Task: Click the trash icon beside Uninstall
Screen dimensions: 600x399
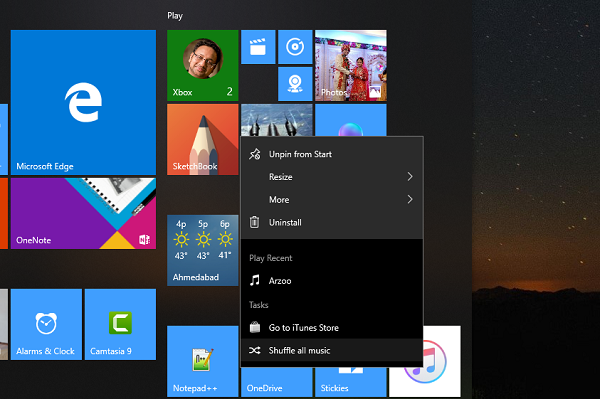Action: tap(254, 222)
